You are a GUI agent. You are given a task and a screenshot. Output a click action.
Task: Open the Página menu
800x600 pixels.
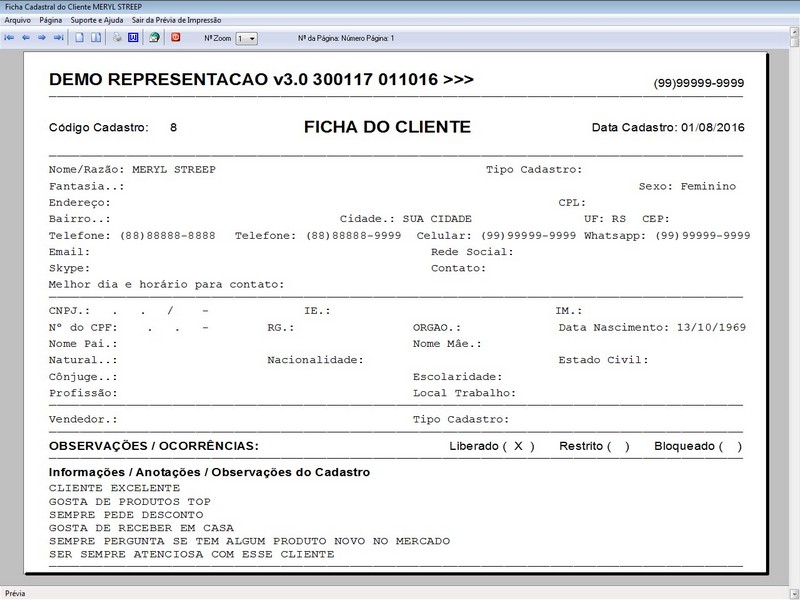point(51,20)
